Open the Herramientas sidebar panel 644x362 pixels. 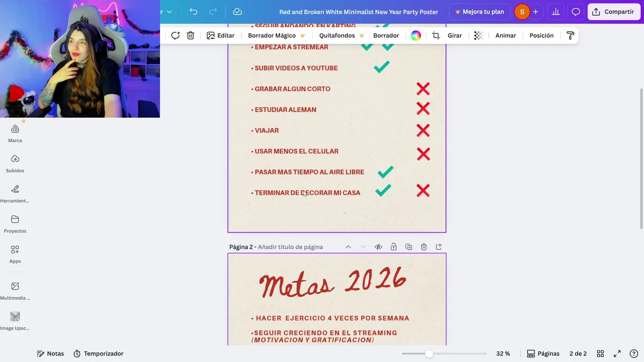click(x=15, y=194)
